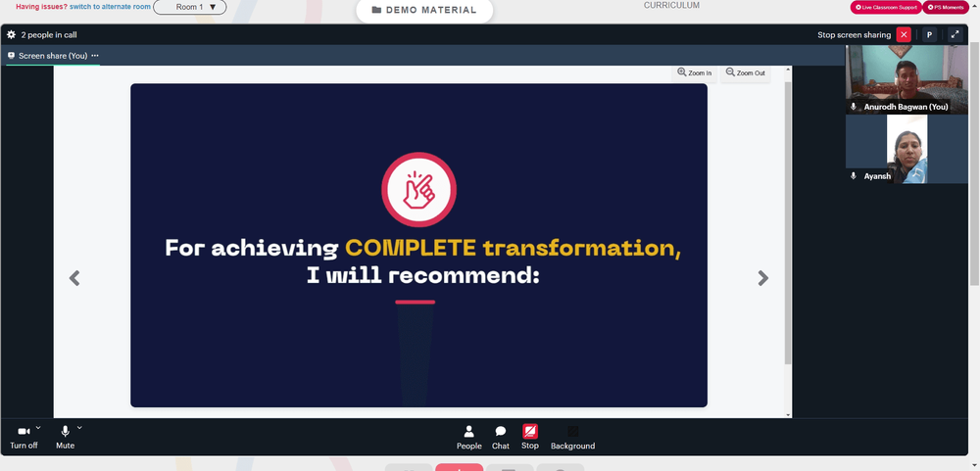980x471 pixels.
Task: Toggle fullscreen expand arrows icon
Action: (x=955, y=35)
